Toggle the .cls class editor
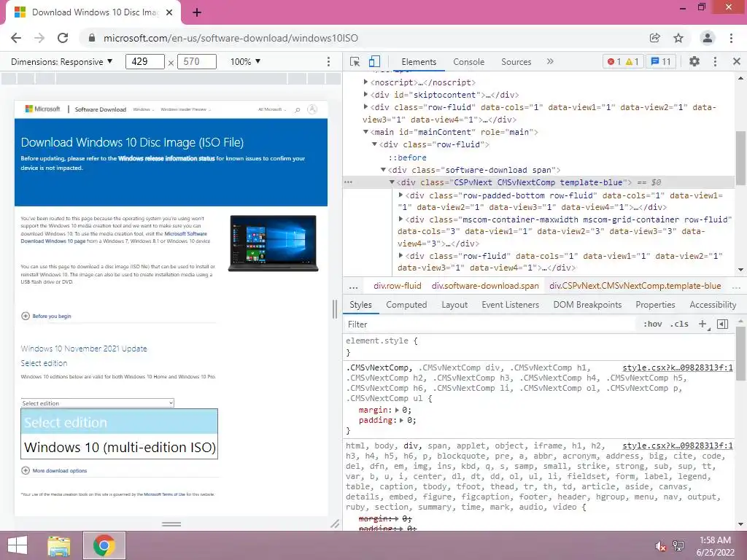Screen dimensions: 747x560 [679, 324]
